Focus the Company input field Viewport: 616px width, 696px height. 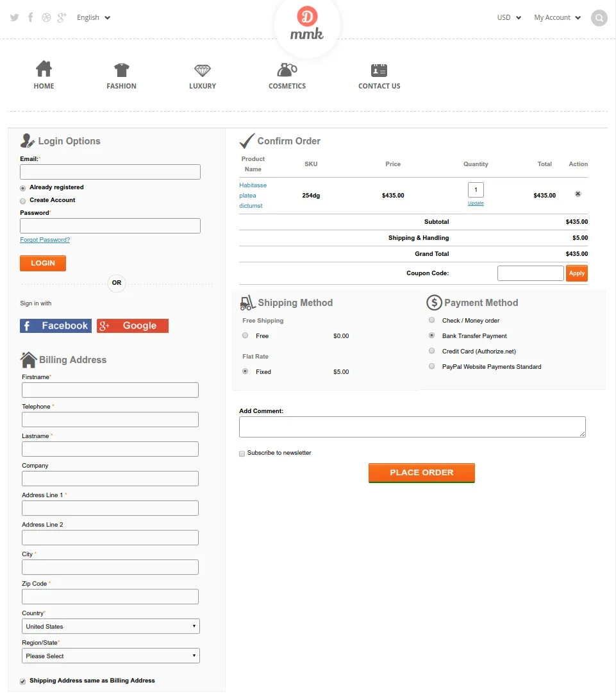(x=110, y=479)
